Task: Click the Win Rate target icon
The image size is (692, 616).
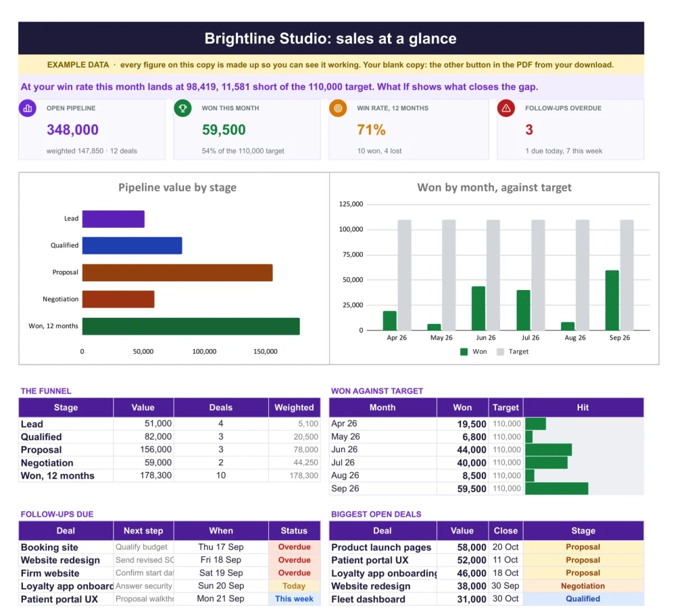Action: [x=338, y=108]
